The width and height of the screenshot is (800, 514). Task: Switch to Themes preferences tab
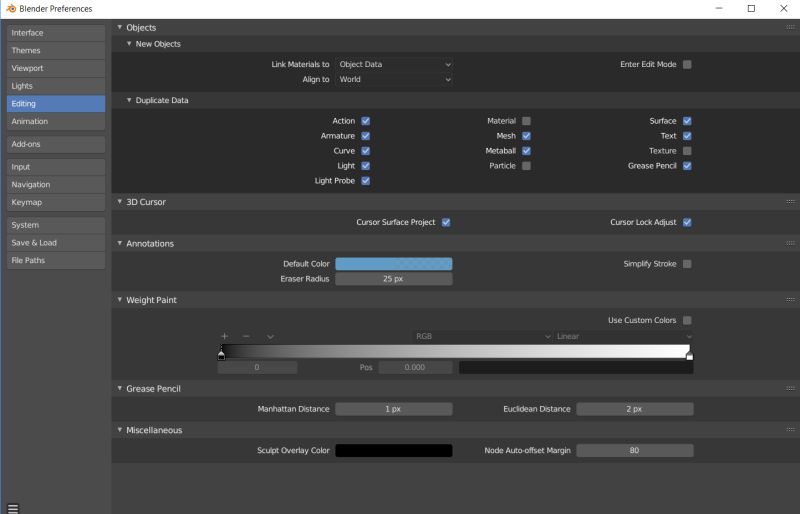click(56, 51)
